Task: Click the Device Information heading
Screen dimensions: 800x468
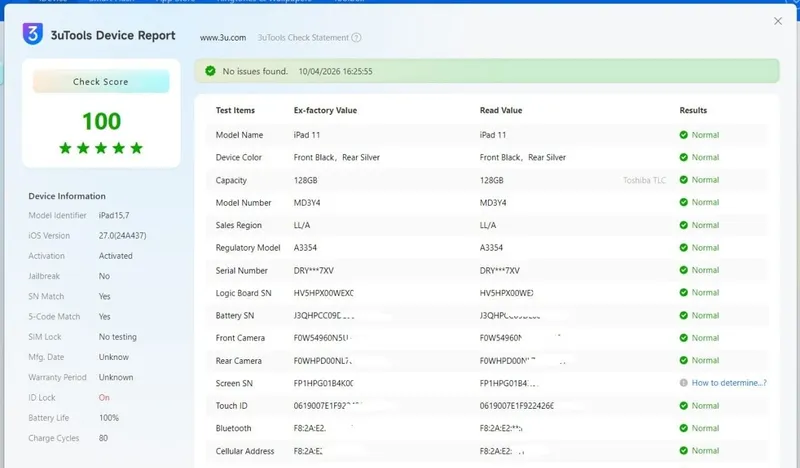Action: 67,196
